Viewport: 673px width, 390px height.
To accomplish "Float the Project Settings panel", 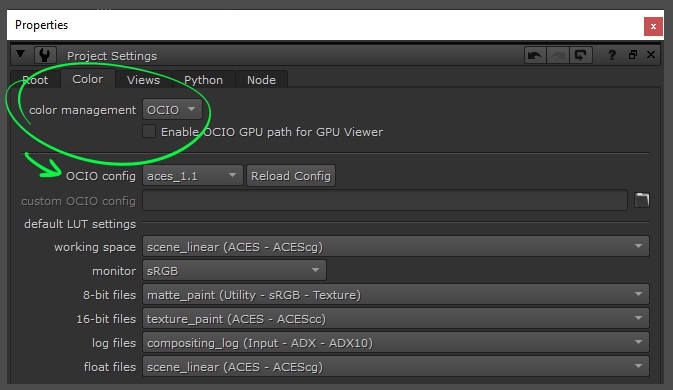I will 633,55.
